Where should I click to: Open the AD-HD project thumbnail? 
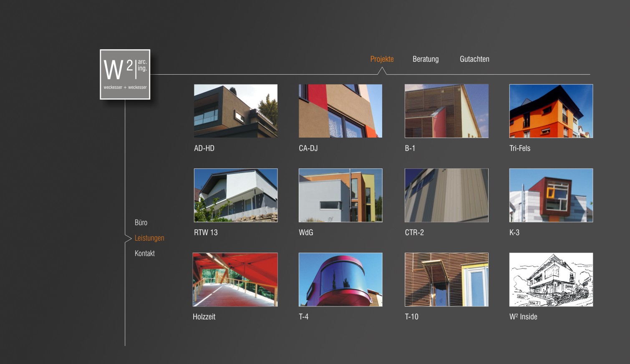236,111
